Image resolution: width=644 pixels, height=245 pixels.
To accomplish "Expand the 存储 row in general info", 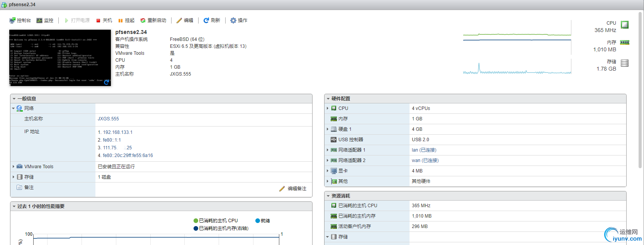I will coord(13,177).
